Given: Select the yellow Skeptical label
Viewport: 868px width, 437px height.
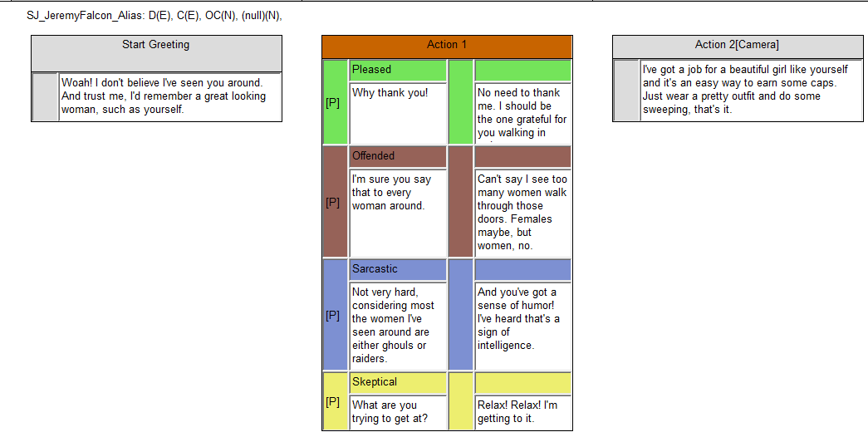Looking at the screenshot, I should (398, 382).
